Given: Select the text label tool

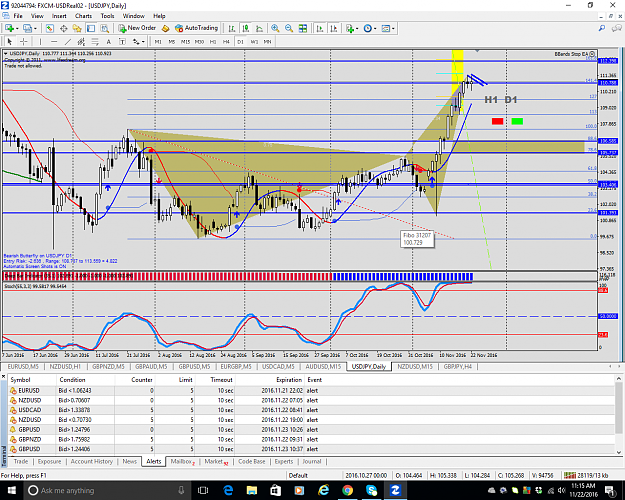Looking at the screenshot, I should pyautogui.click(x=122, y=41).
